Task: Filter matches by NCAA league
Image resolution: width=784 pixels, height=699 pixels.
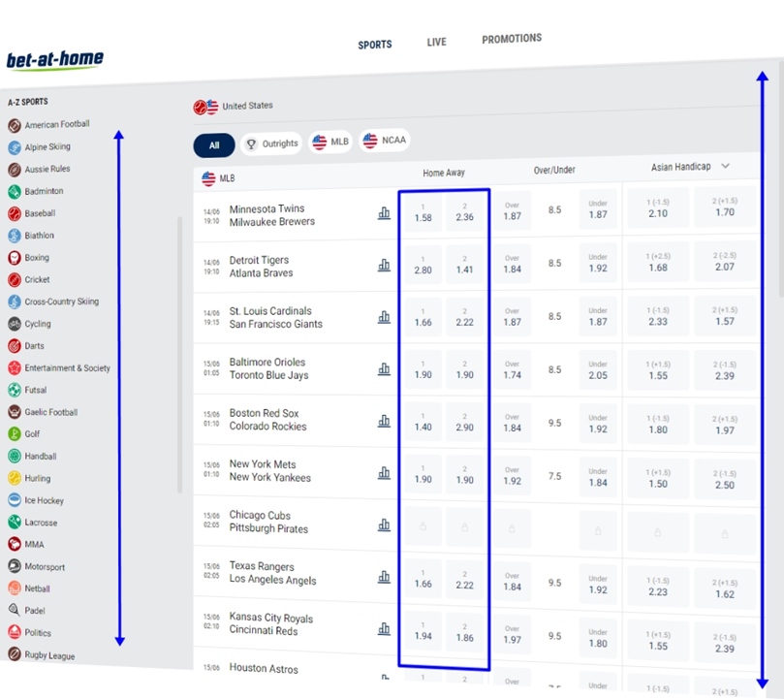Action: click(x=384, y=141)
